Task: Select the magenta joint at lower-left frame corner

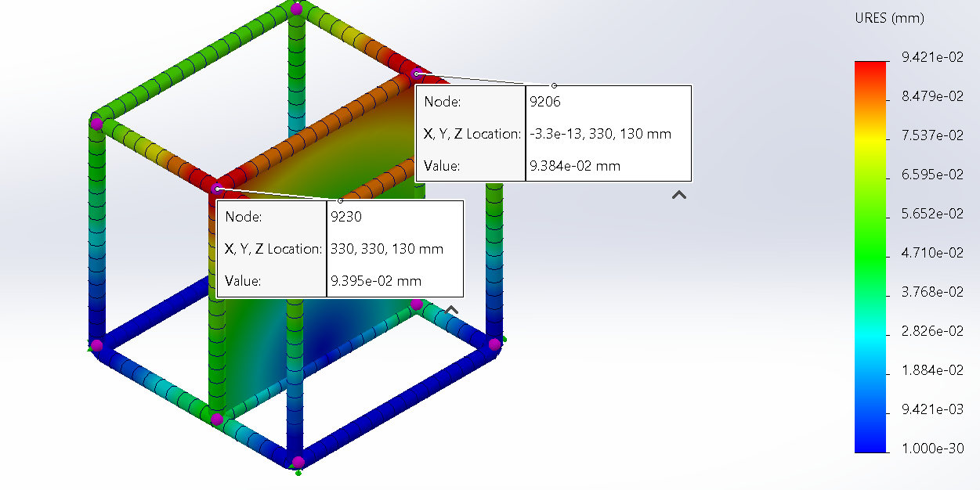Action: point(96,344)
